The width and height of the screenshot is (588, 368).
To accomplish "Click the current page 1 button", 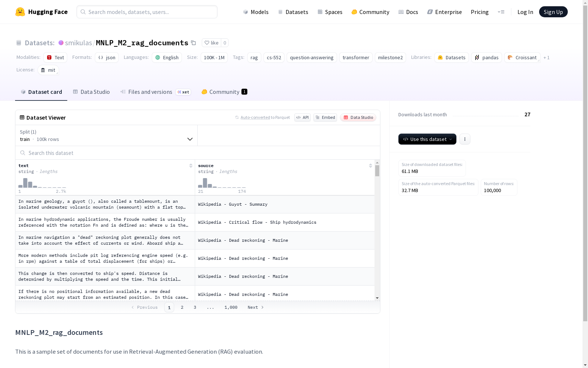I will coord(169,307).
